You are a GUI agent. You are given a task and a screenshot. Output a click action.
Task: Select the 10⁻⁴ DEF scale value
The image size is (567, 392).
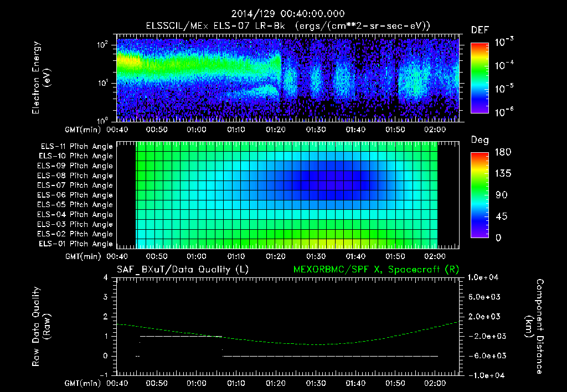tap(504, 65)
